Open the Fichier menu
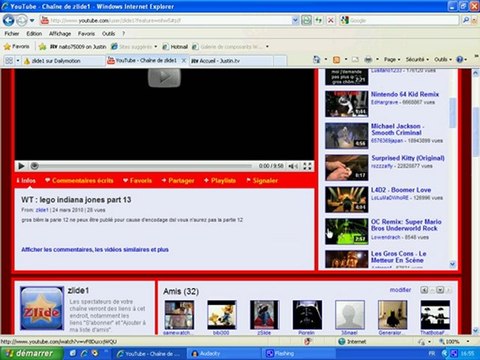Image resolution: width=480 pixels, height=360 pixels. [x=12, y=34]
